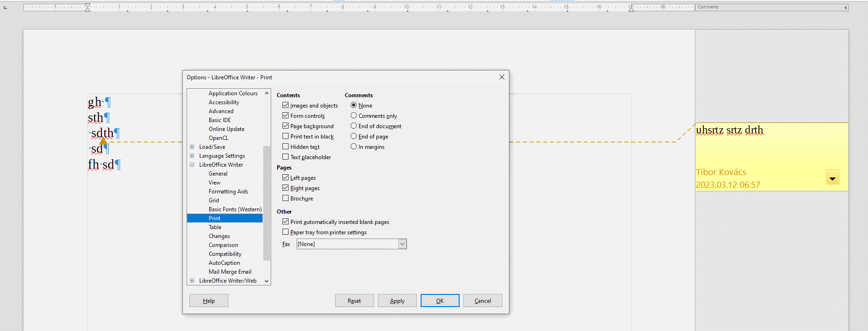Open Online Update settings
This screenshot has height=331, width=868.
[x=227, y=129]
